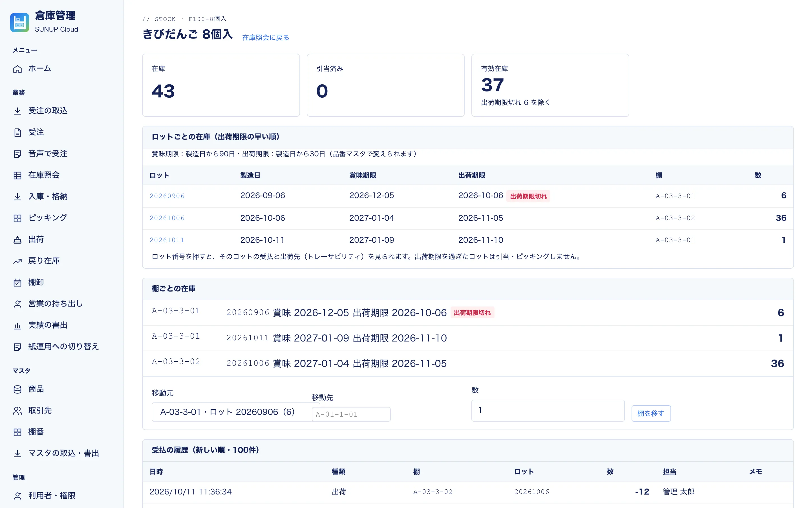Open the ホーム house icon
The width and height of the screenshot is (812, 508).
pos(17,69)
